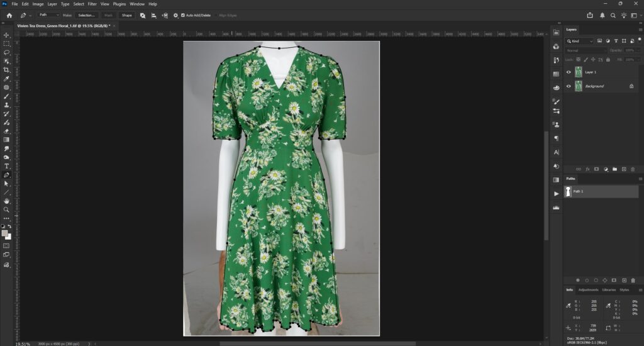Open the Image menu
644x346 pixels.
[x=38, y=4]
